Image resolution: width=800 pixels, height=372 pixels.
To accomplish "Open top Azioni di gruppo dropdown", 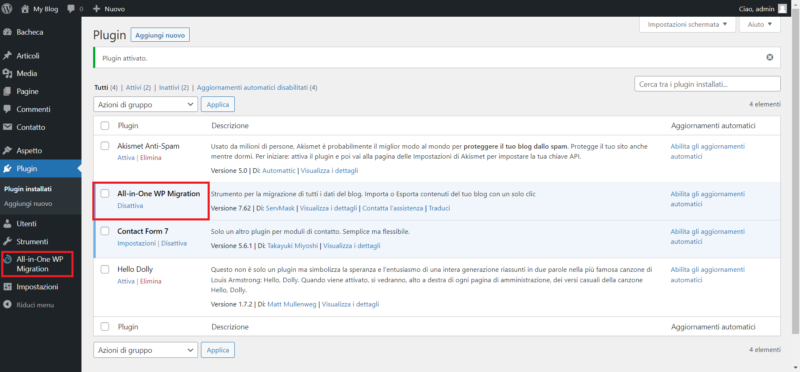I will [145, 105].
